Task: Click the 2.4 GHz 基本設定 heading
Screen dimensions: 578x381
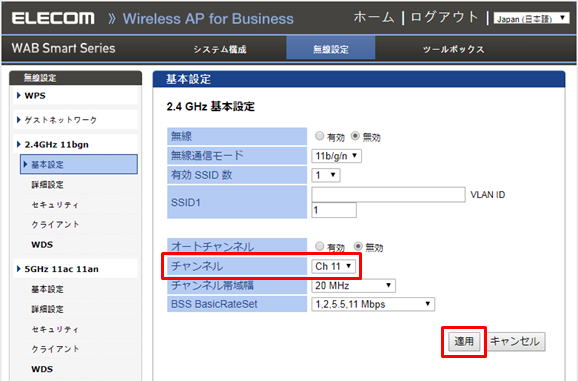Action: point(210,107)
